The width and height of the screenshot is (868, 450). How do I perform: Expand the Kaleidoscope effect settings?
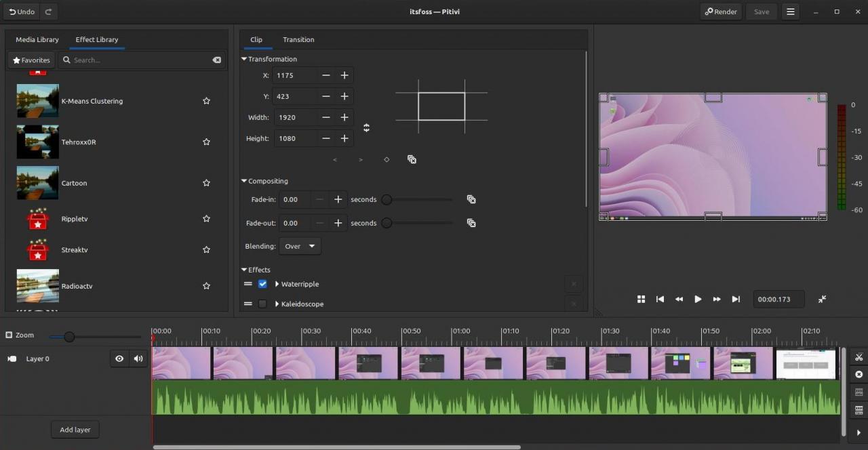(277, 304)
